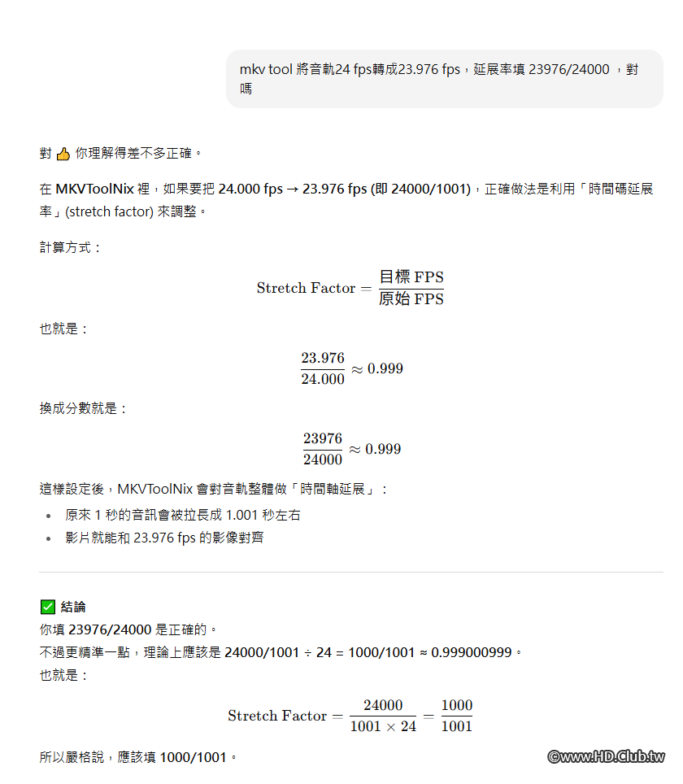Open the www.HD.Club.tw watermark link

pos(612,757)
